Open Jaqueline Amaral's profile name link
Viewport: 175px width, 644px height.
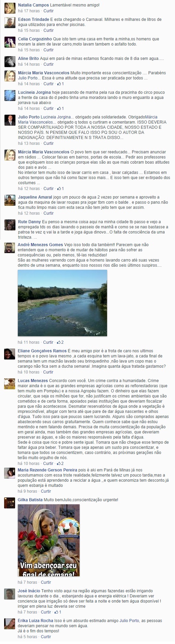[x=35, y=197]
